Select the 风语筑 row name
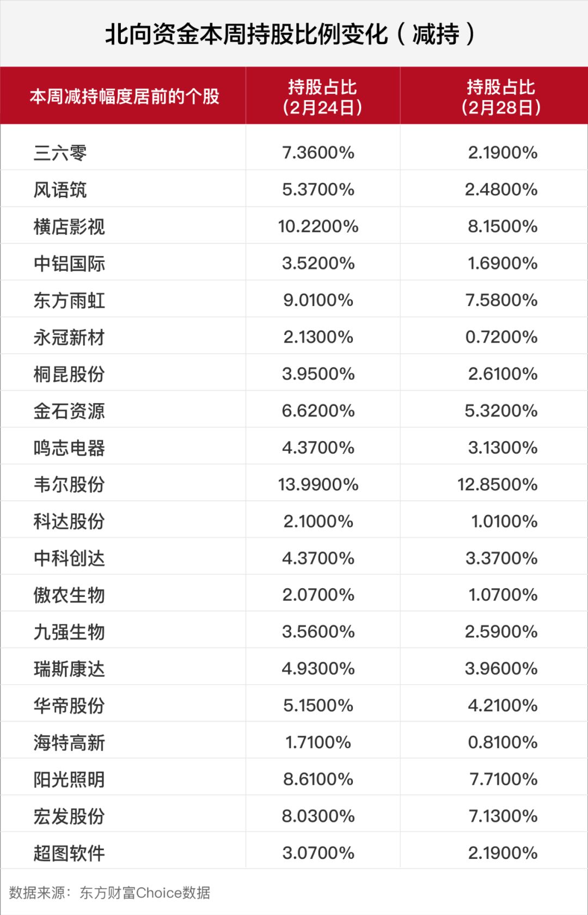Image resolution: width=588 pixels, height=915 pixels. [60, 190]
